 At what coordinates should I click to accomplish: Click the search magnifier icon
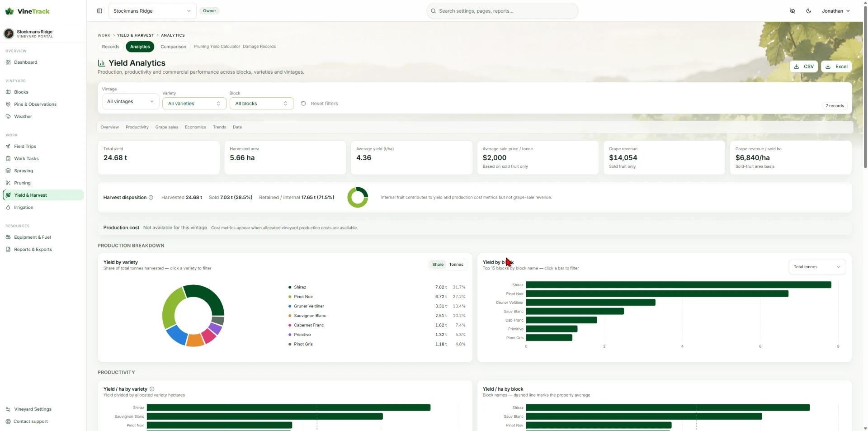(x=434, y=11)
